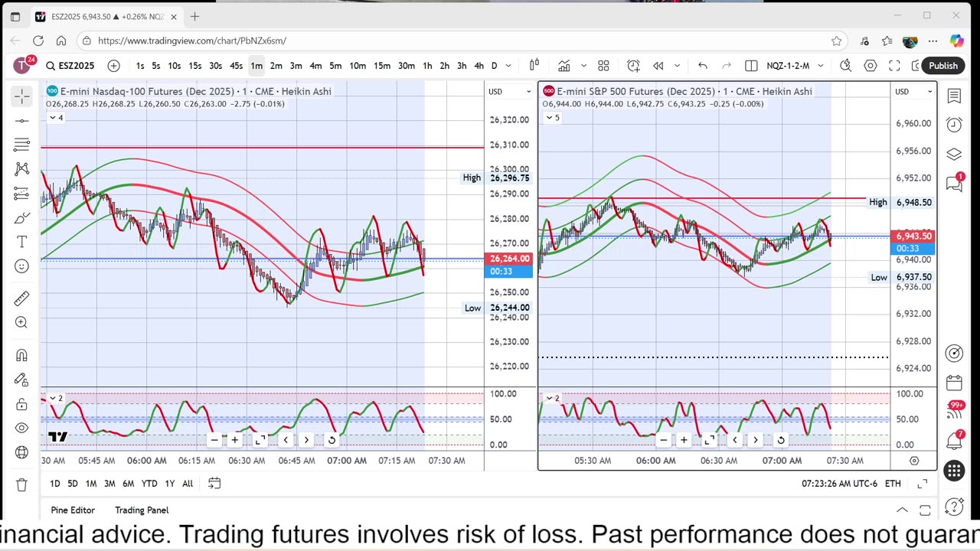Open the USD currency dropdown on Nasdaq chart
The image size is (980, 551).
[x=511, y=92]
